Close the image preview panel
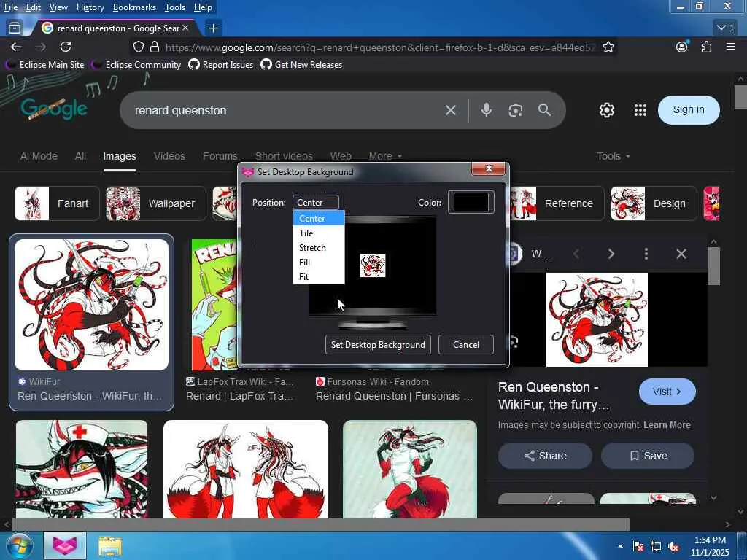The height and width of the screenshot is (560, 747). click(x=681, y=254)
